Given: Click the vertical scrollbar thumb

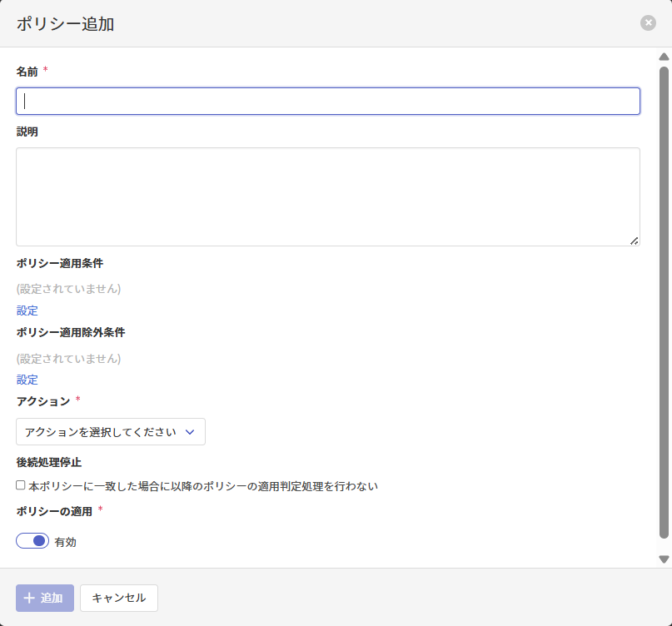Looking at the screenshot, I should click(x=664, y=300).
